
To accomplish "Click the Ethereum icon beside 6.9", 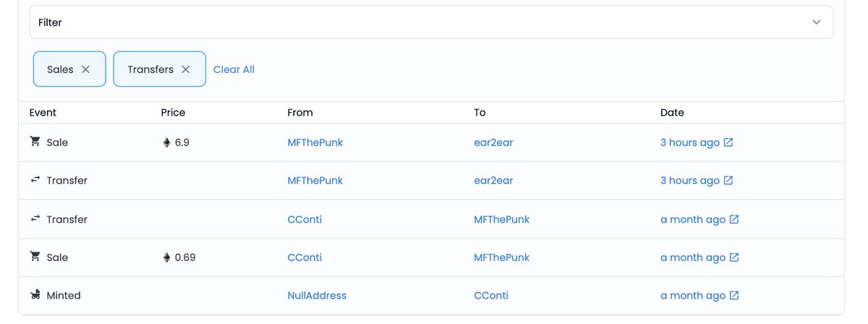I will (x=166, y=142).
